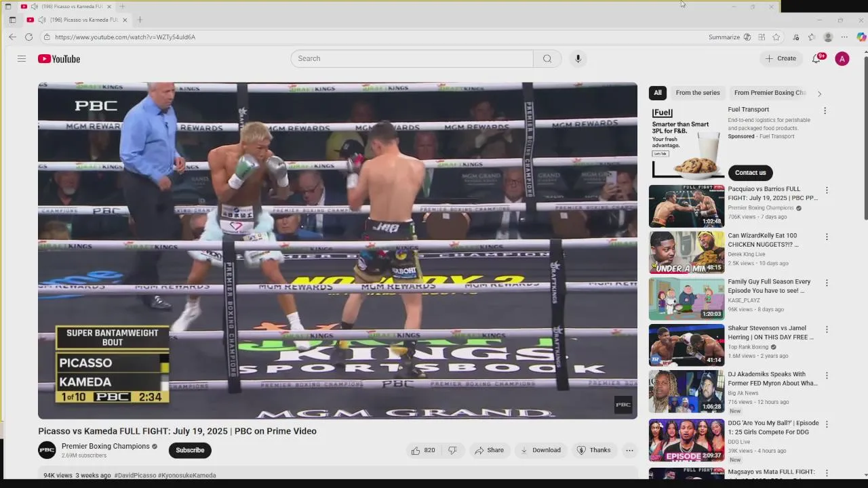This screenshot has height=488, width=868.
Task: Close the Picasso vs Kameda tab
Action: pos(125,20)
